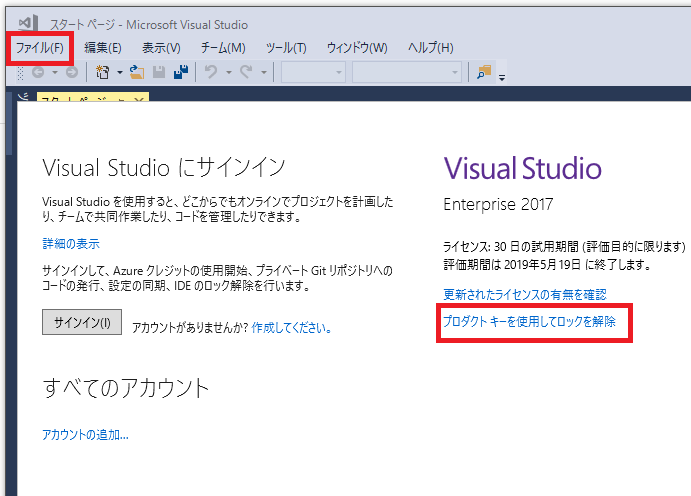Open the Solution Configurations combo box
The height and width of the screenshot is (496, 691).
(x=313, y=72)
